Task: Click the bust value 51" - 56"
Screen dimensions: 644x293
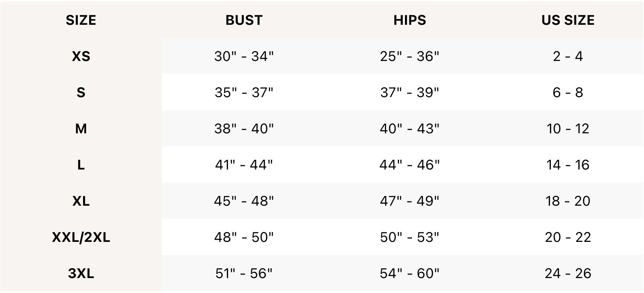Action: (x=244, y=273)
